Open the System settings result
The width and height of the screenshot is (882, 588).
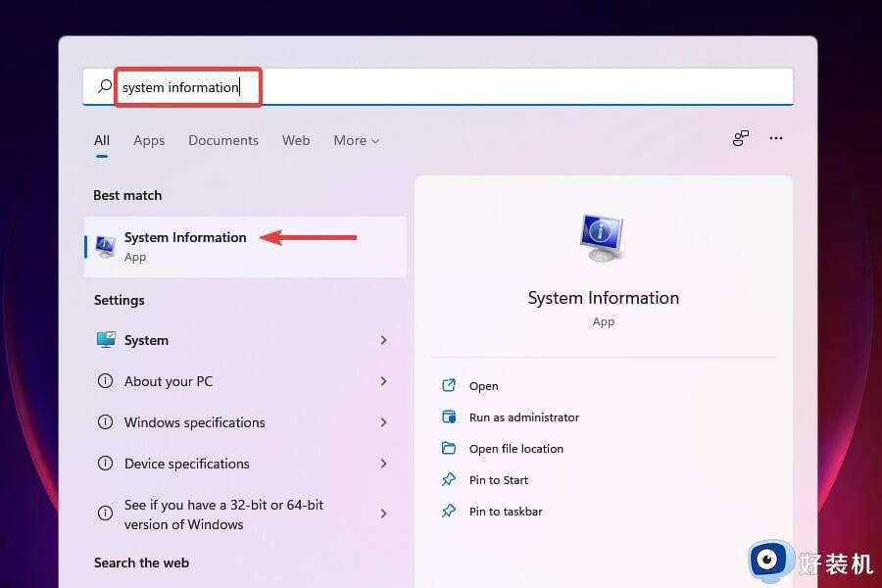click(245, 340)
